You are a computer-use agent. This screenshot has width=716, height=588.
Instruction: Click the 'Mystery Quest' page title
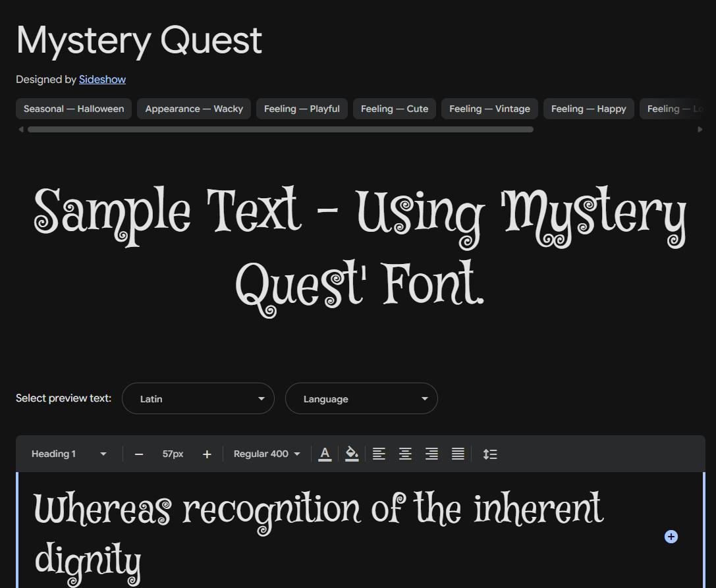coord(139,41)
